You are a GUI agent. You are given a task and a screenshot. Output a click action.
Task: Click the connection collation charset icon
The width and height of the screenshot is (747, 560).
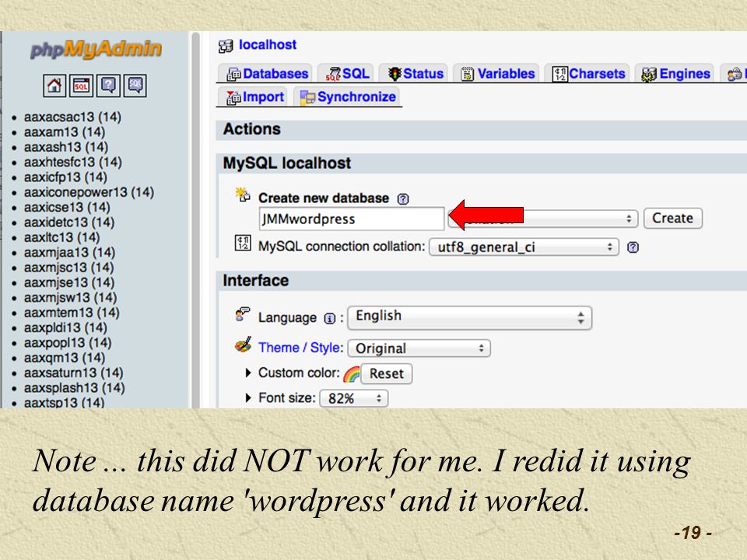[243, 243]
